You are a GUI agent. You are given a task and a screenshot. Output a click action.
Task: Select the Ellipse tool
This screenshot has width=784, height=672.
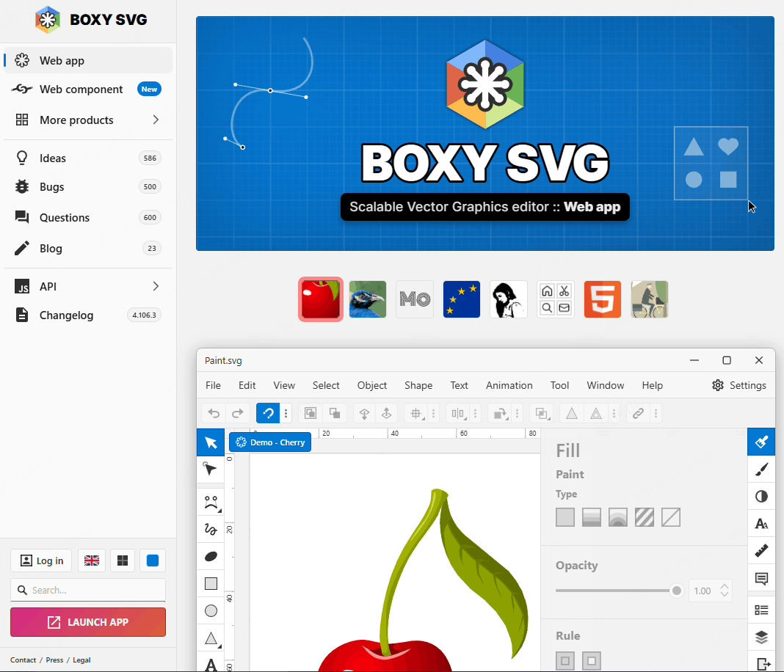coord(211,610)
